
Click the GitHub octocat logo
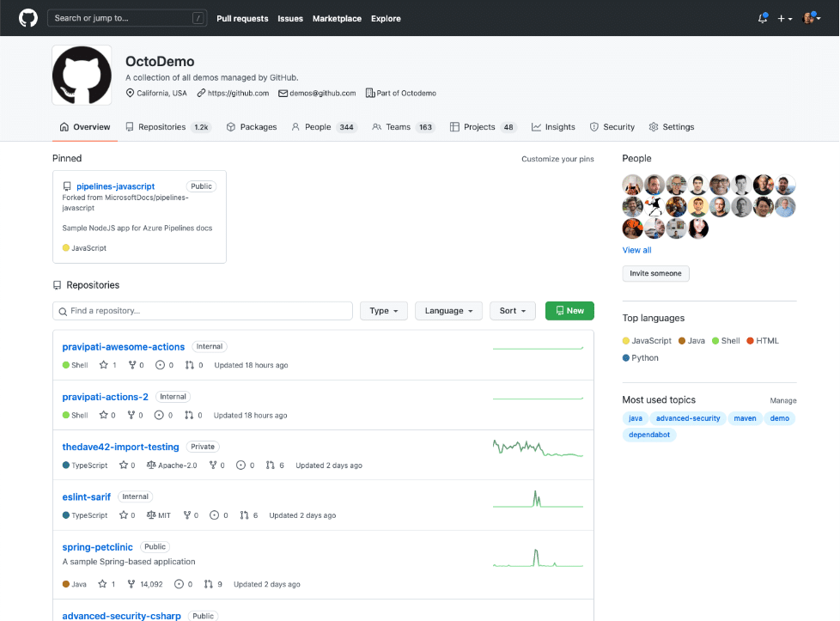pos(27,17)
